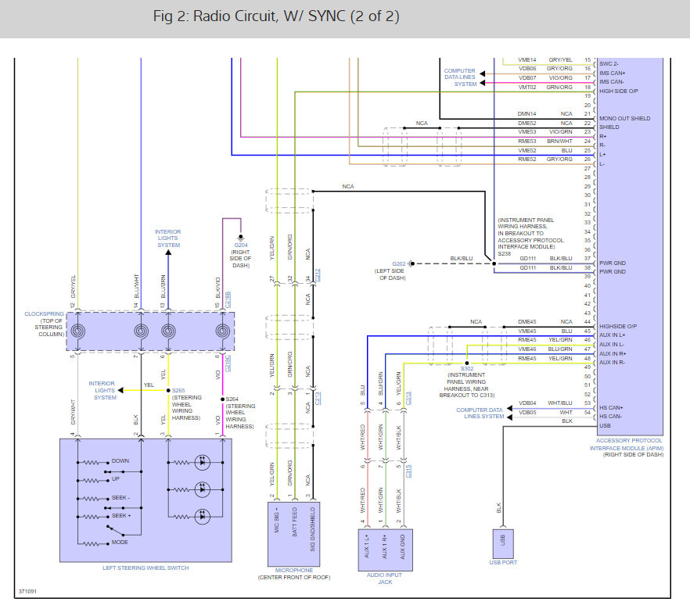690x616 pixels.
Task: Select the CLOCKSPRING component label
Action: (44, 314)
